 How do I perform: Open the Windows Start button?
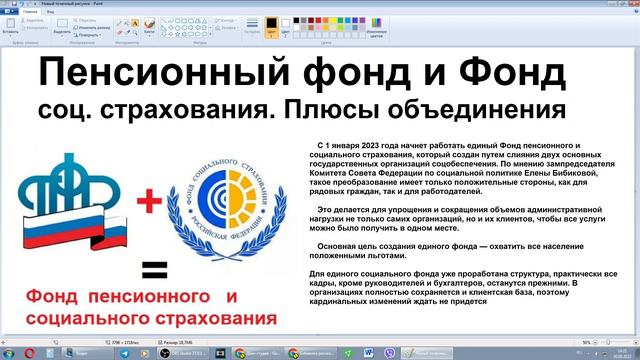tap(8, 353)
